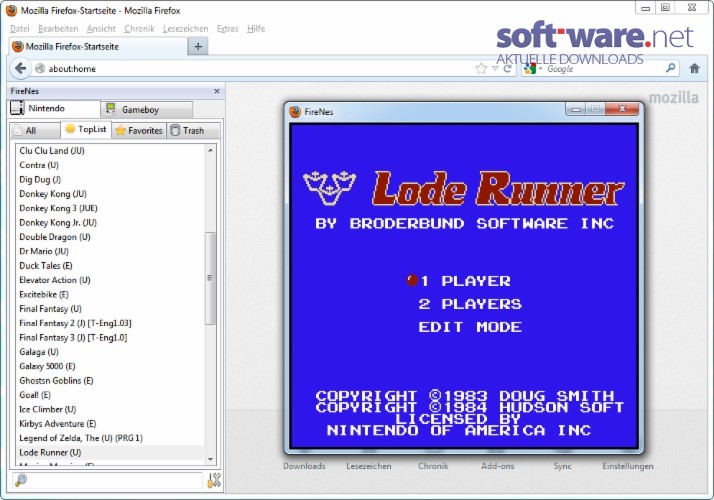Show the All games tab

(x=35, y=131)
